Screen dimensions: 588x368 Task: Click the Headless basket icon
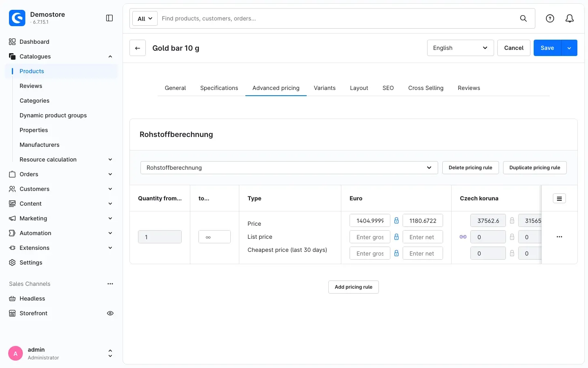pos(12,298)
